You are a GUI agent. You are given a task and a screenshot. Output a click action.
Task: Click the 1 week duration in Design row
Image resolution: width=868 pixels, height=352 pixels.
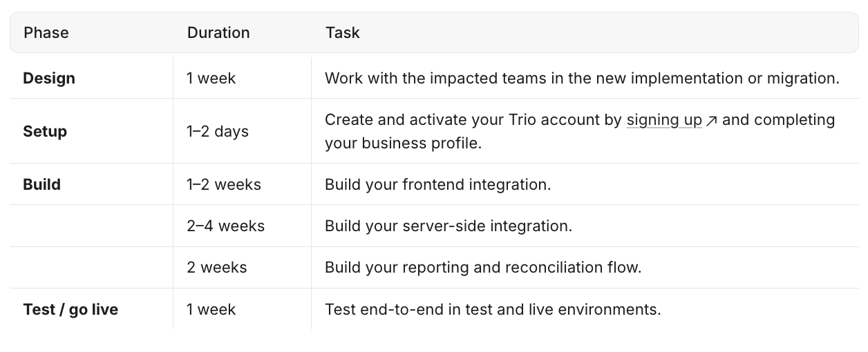pyautogui.click(x=211, y=78)
